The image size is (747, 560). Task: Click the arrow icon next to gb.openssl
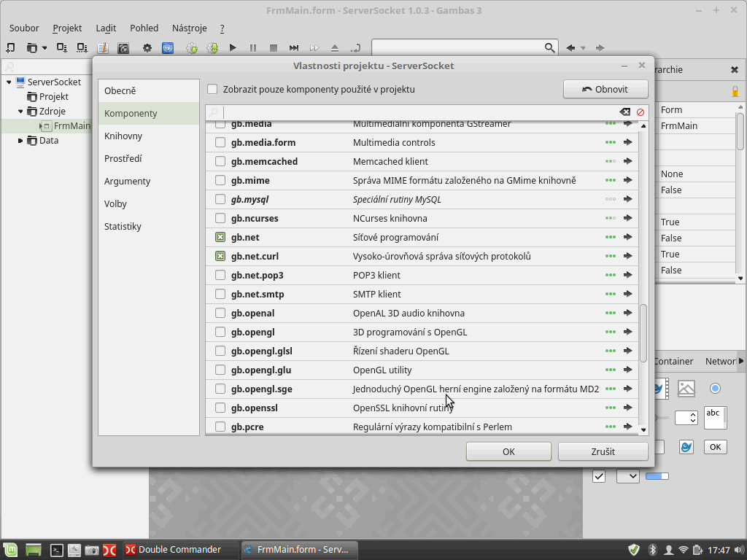point(627,408)
